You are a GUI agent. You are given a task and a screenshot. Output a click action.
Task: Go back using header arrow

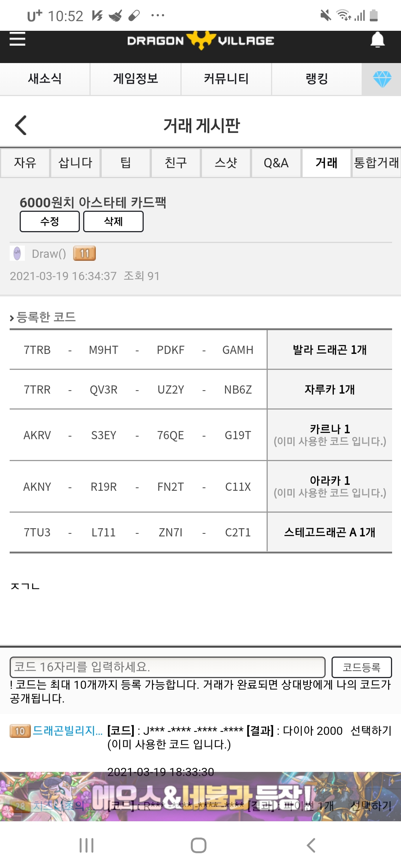coord(21,125)
